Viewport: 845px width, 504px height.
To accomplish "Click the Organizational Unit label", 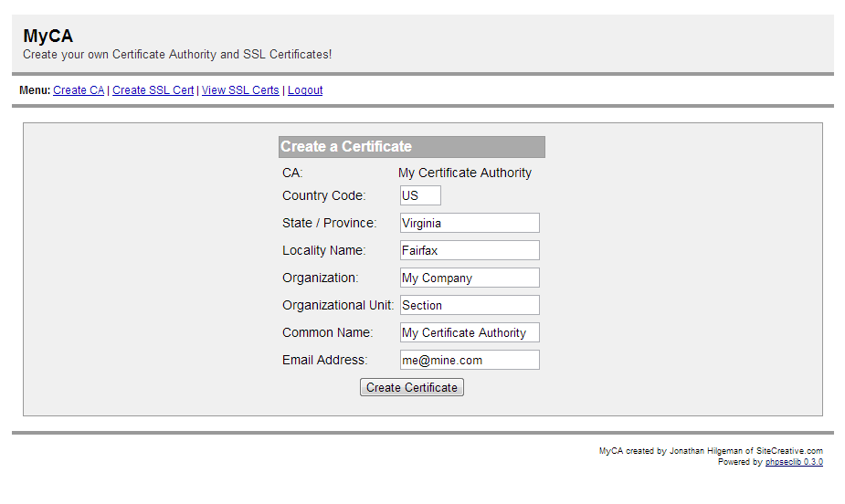I will tap(338, 305).
